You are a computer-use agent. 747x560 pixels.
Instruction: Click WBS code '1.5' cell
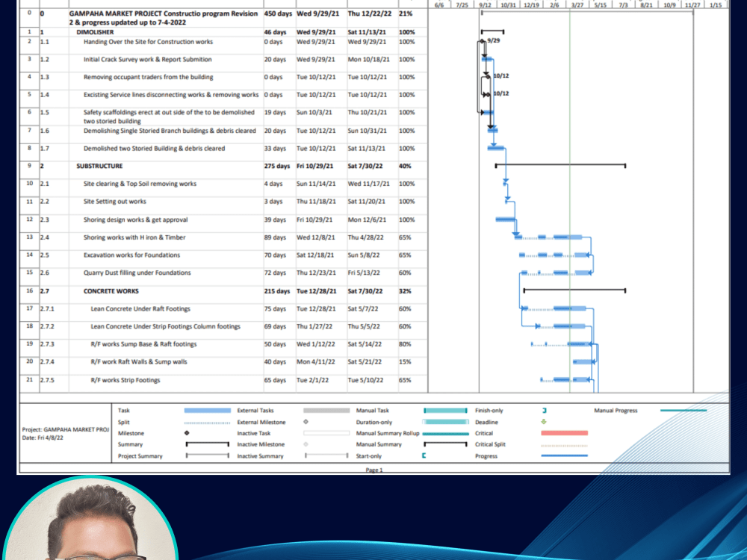coord(45,113)
